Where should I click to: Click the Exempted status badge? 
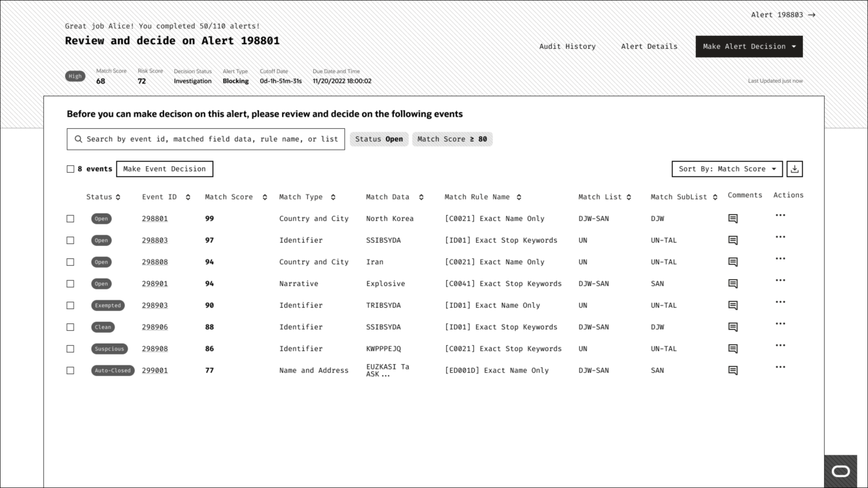click(108, 306)
